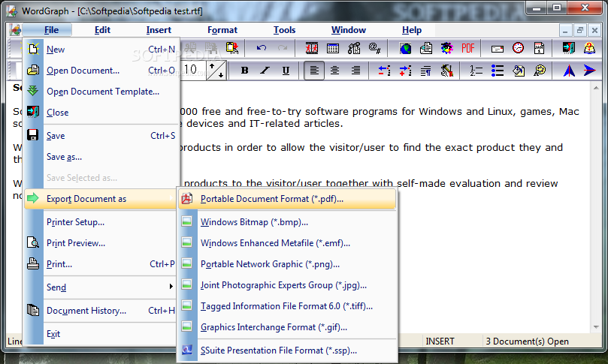Toggle Italic formatting
Viewport: 608px width, 364px height.
265,71
